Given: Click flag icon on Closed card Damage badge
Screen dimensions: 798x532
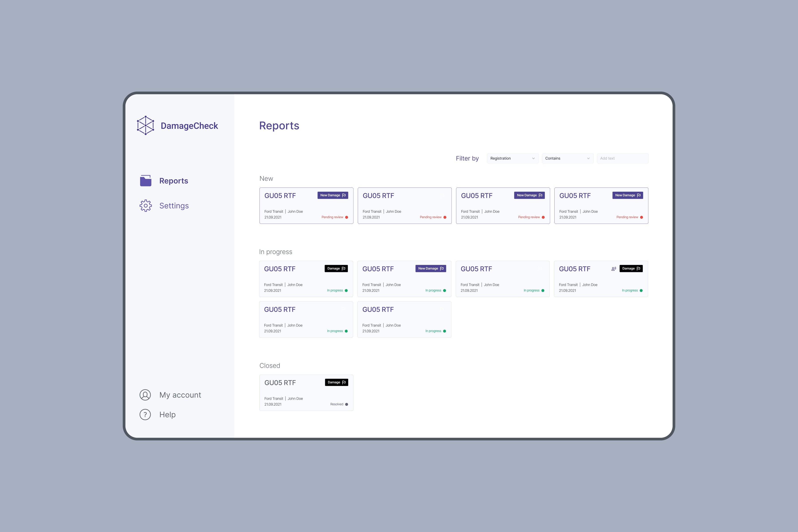Looking at the screenshot, I should [x=344, y=382].
